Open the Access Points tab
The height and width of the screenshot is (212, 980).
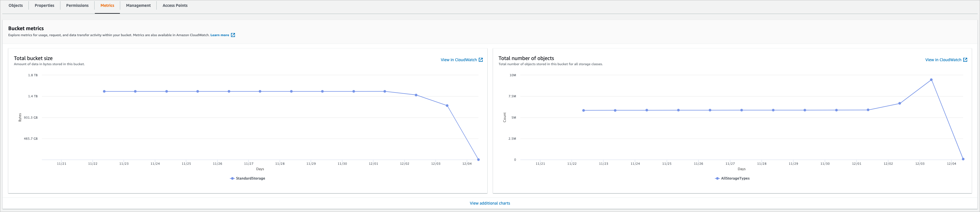click(x=175, y=6)
